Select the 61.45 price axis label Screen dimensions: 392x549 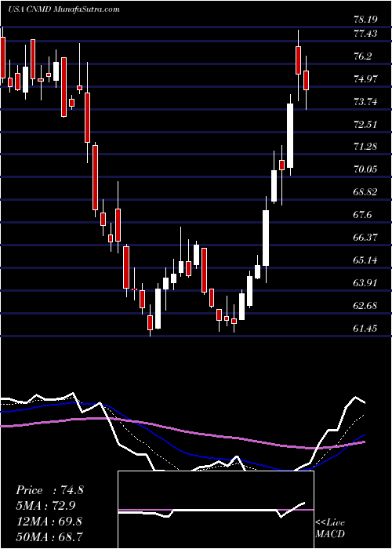367,328
